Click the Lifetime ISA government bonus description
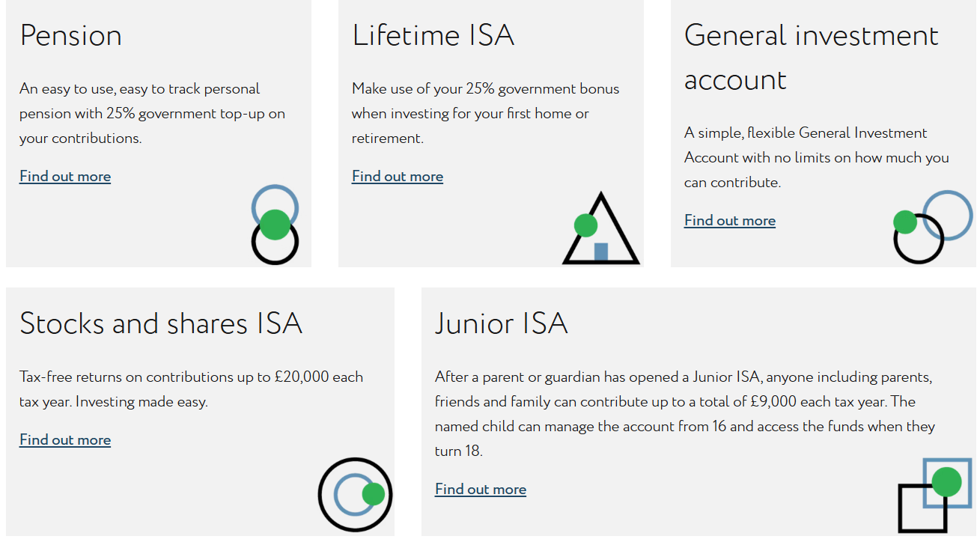The height and width of the screenshot is (545, 980). (486, 114)
